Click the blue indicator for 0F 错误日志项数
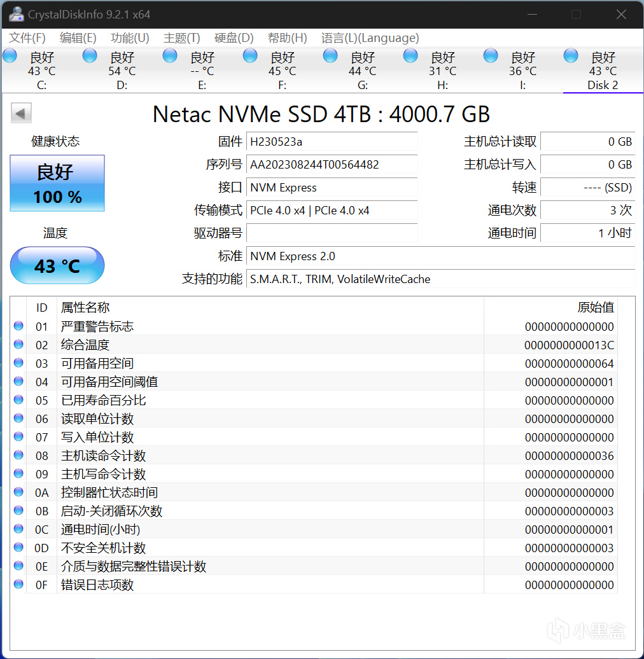This screenshot has height=659, width=644. (18, 584)
